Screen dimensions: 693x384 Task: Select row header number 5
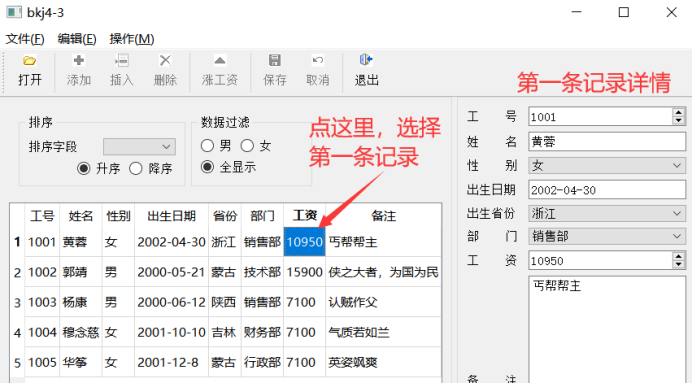17,362
